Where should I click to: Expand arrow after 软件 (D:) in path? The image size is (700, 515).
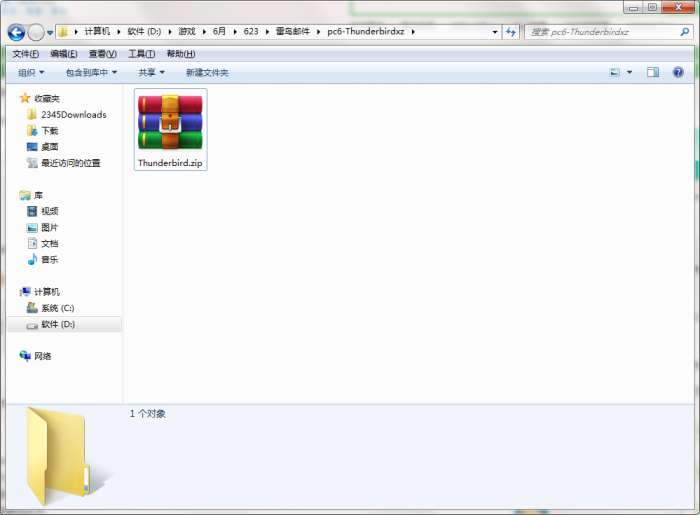170,32
